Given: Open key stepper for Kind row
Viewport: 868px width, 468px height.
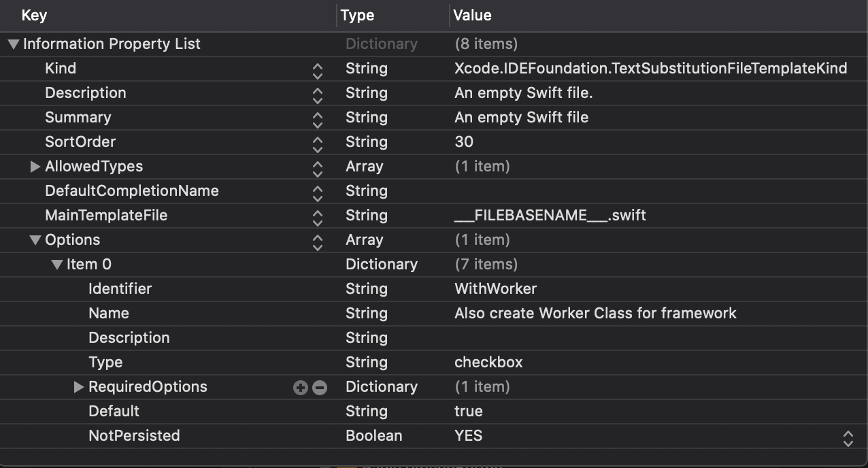Looking at the screenshot, I should tap(317, 69).
